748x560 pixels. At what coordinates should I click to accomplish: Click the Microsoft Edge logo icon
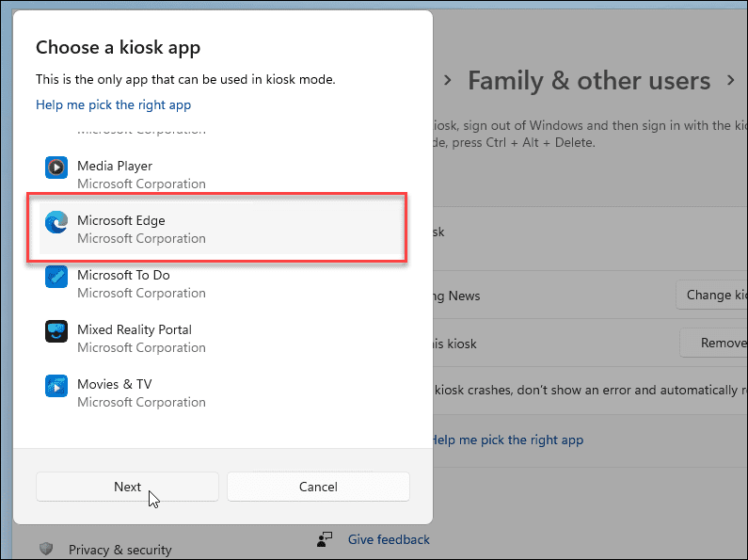[x=56, y=222]
